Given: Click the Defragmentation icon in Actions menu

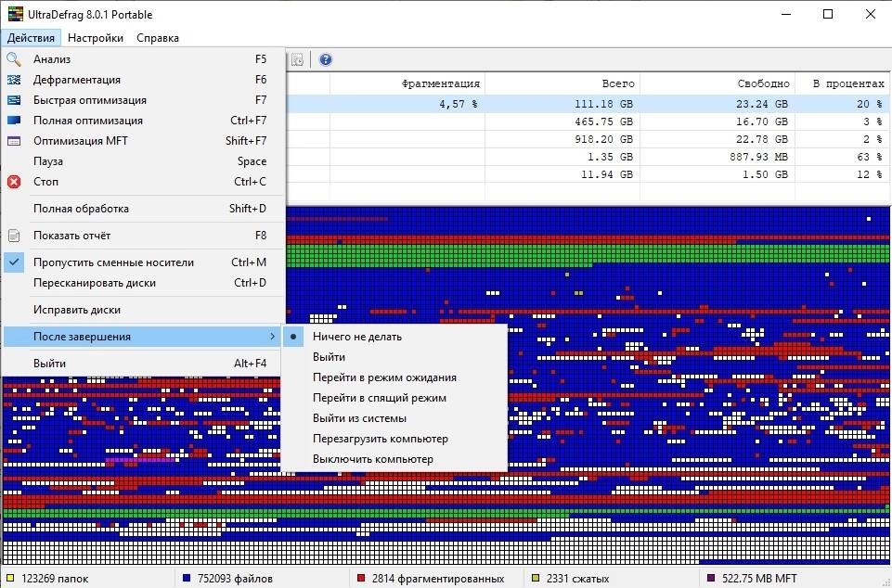Looking at the screenshot, I should coord(14,80).
